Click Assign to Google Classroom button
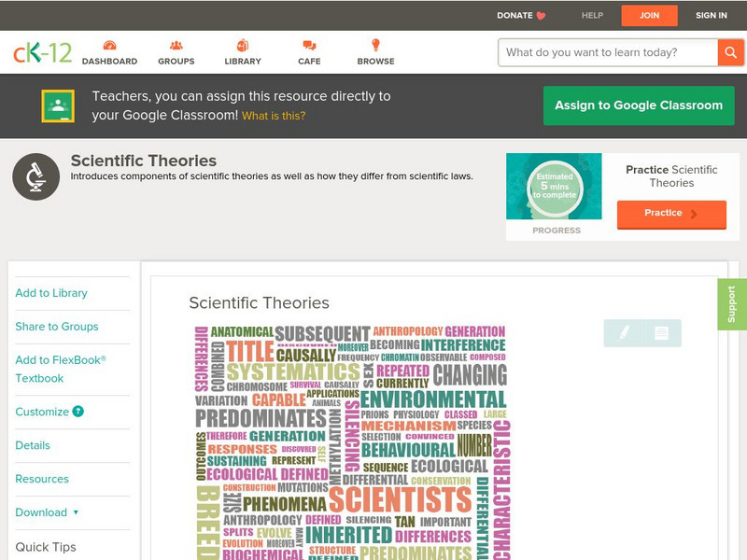Viewport: 747px width, 560px height. coord(639,105)
